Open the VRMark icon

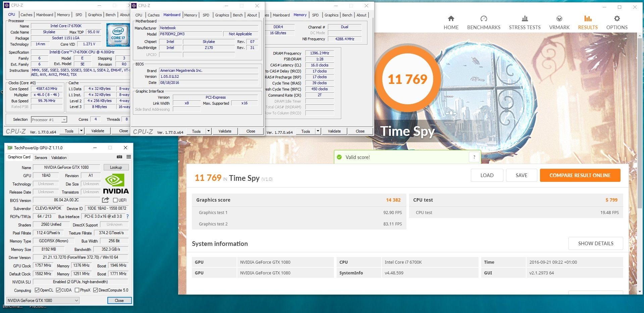[559, 18]
